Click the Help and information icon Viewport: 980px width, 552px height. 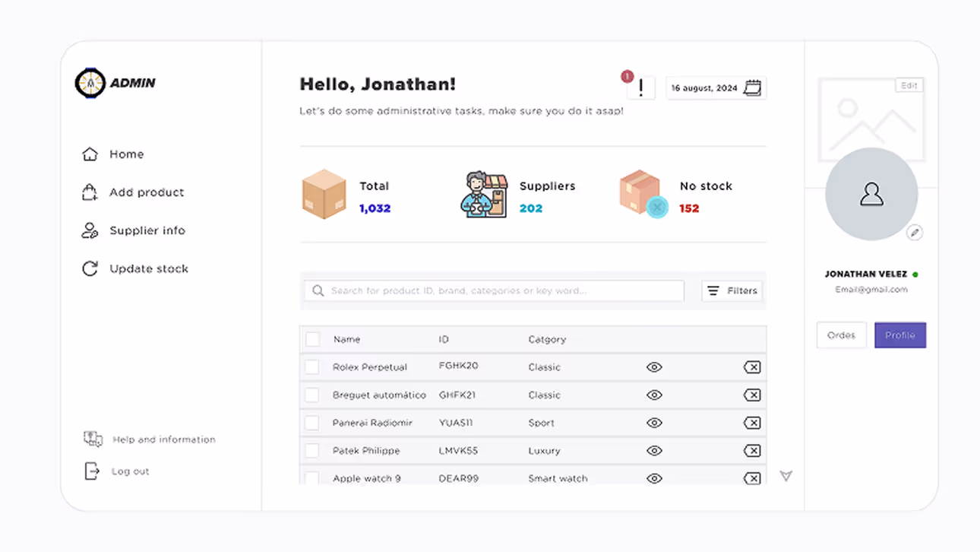93,439
